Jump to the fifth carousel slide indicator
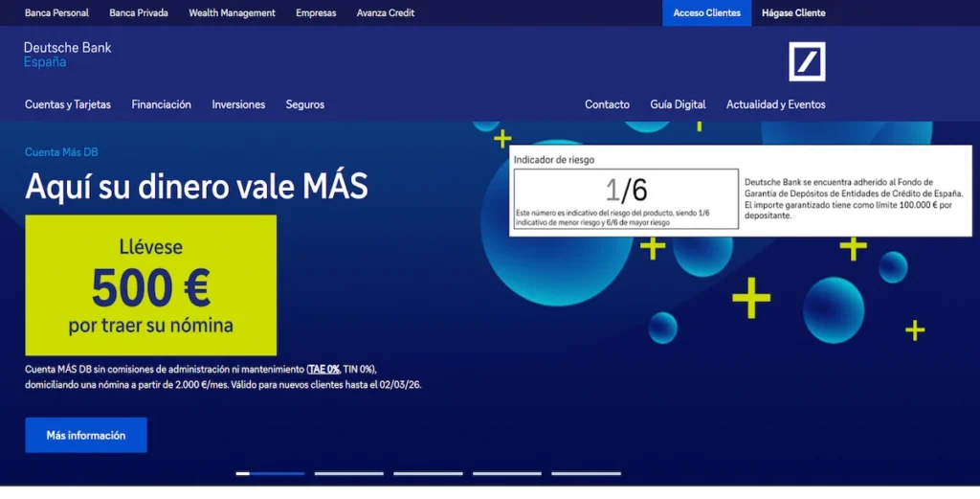980x499 pixels. point(587,473)
